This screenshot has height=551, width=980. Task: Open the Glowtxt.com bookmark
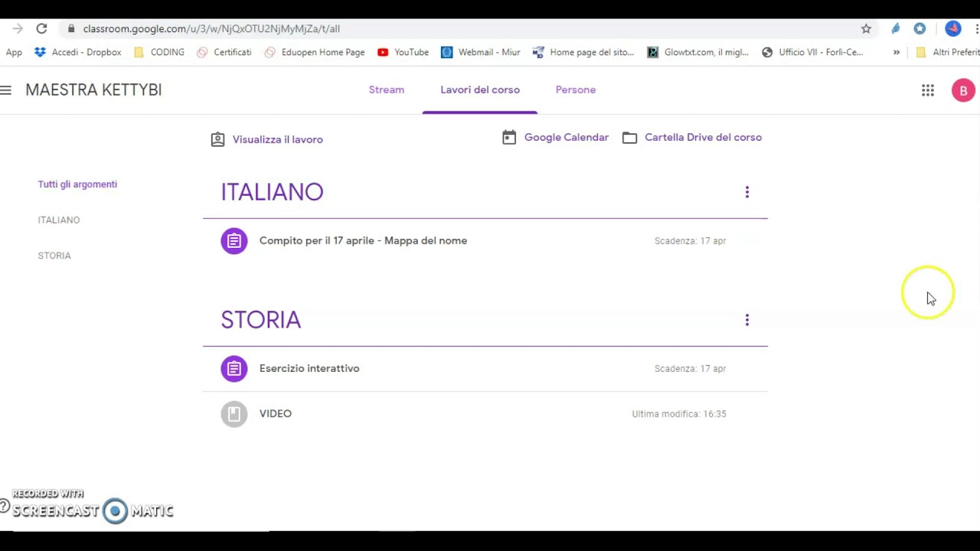(697, 52)
